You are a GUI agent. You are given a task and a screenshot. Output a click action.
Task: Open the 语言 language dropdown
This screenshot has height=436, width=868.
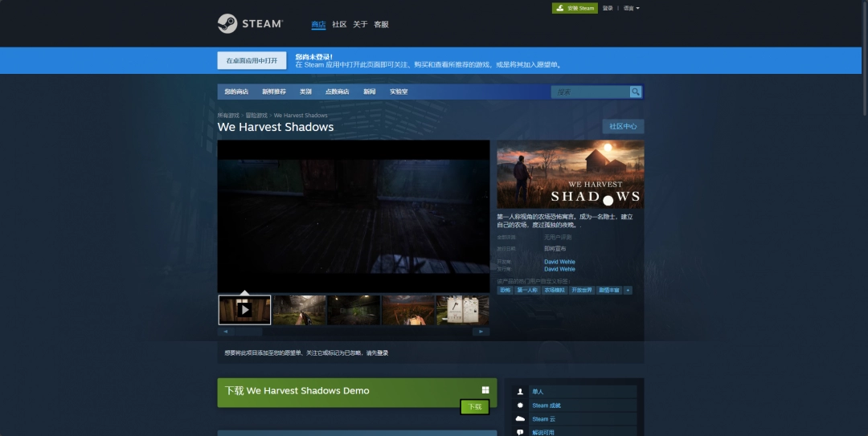pos(631,8)
